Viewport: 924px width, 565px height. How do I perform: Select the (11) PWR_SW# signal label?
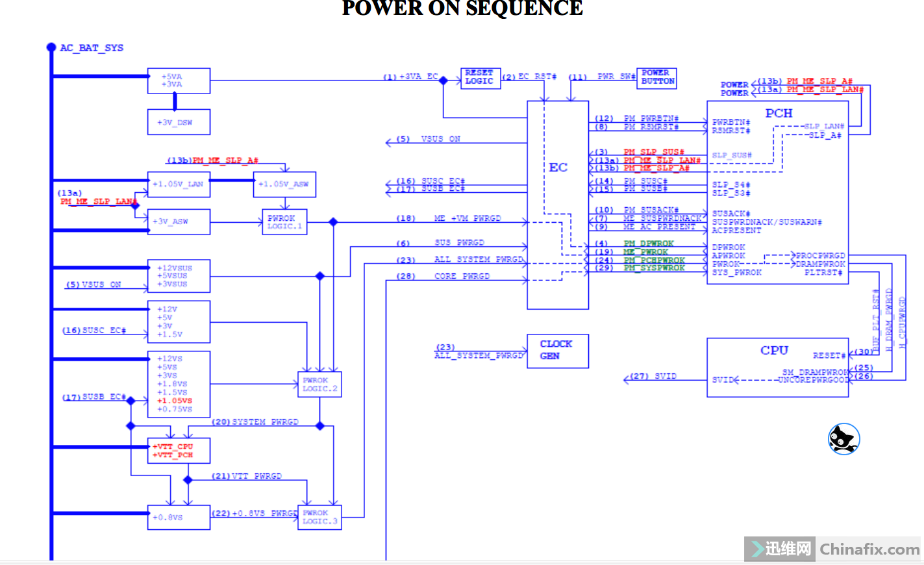coord(602,77)
